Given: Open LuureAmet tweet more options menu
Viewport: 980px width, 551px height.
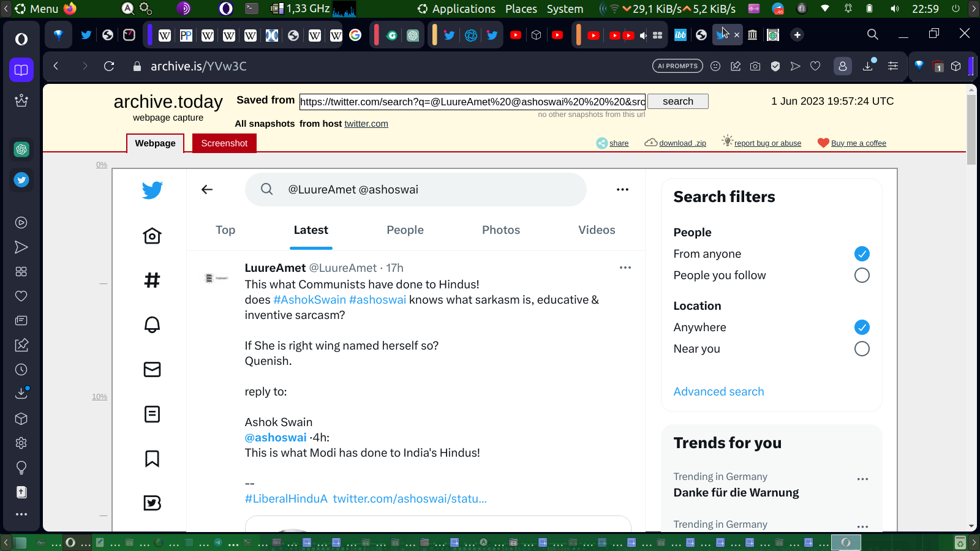Looking at the screenshot, I should click(x=625, y=268).
